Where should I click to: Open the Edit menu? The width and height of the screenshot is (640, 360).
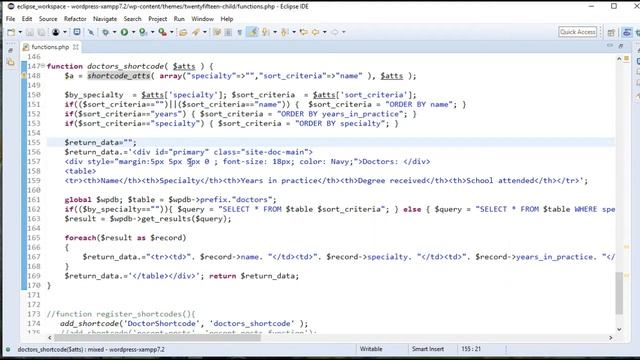click(x=27, y=19)
